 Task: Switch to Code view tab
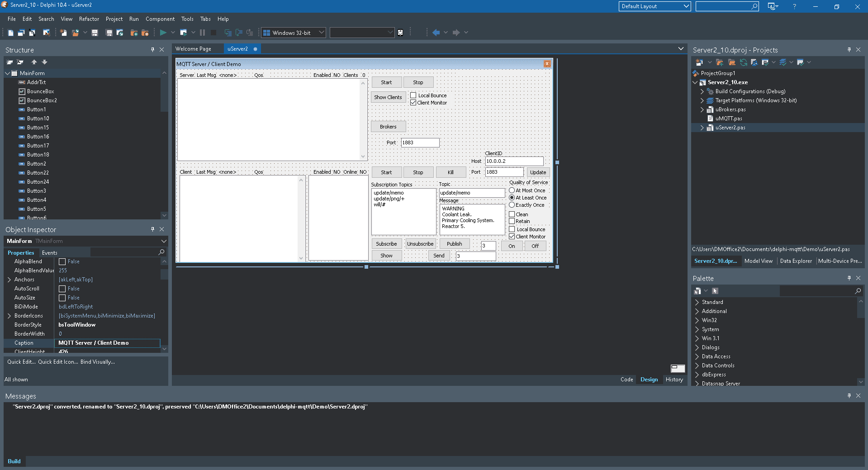click(626, 380)
